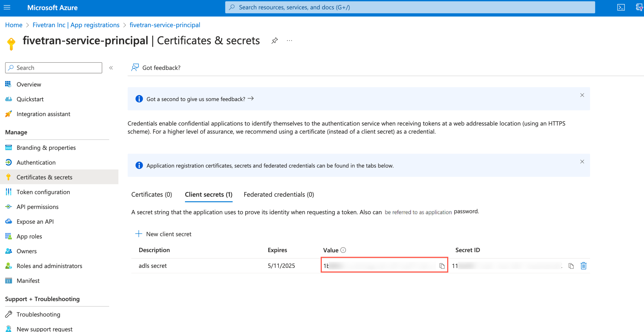This screenshot has height=332, width=644.
Task: Click the 'Manage' sidebar section heading
Action: pyautogui.click(x=16, y=132)
